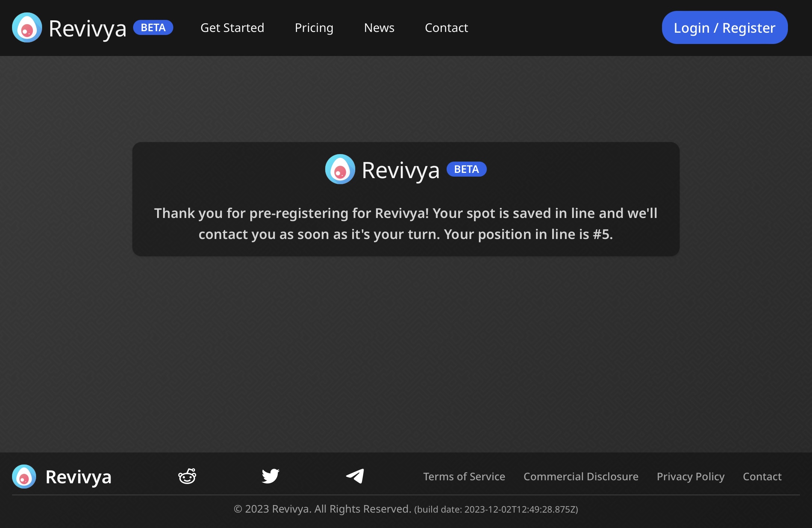
Task: Open the Pricing menu item
Action: (x=314, y=28)
